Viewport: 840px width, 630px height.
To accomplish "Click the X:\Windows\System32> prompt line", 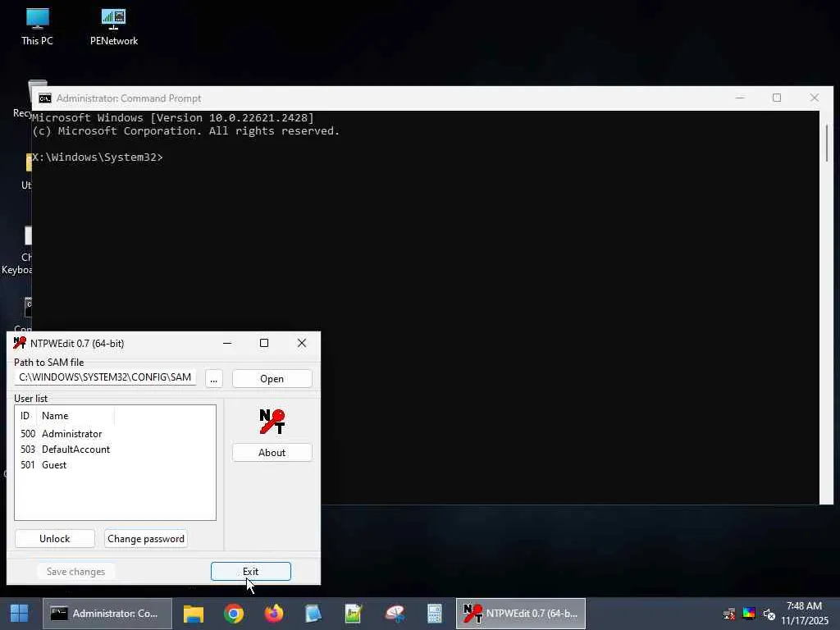I will (98, 157).
